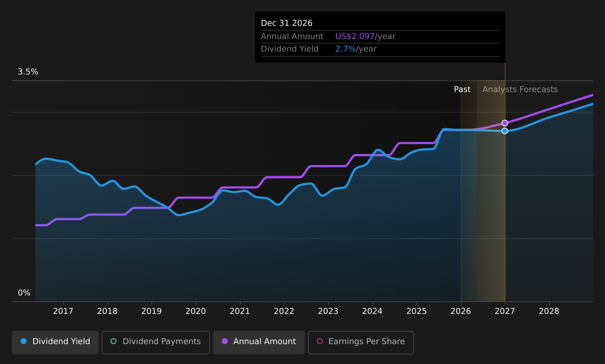Click the Analysts Forecasts label
This screenshot has width=605, height=364.
[x=520, y=90]
